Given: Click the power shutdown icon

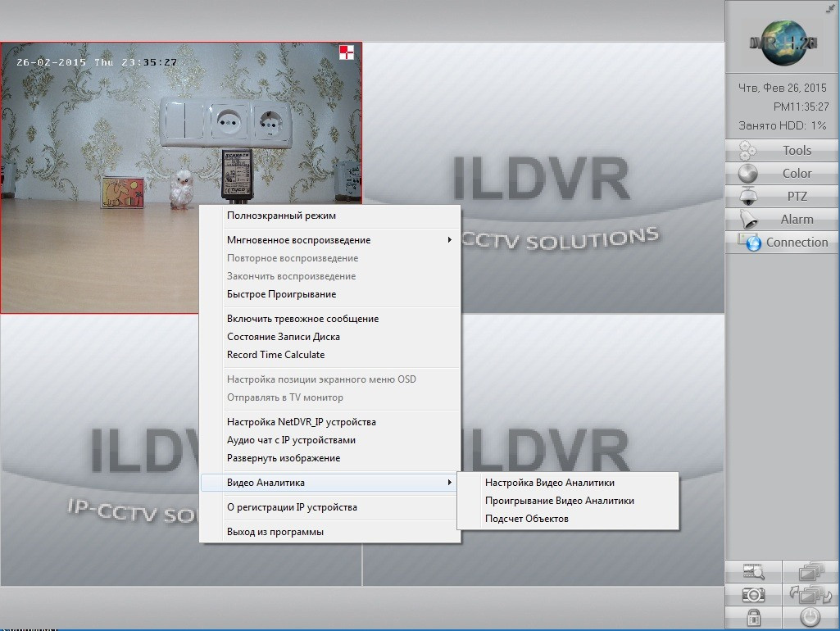Looking at the screenshot, I should click(810, 617).
